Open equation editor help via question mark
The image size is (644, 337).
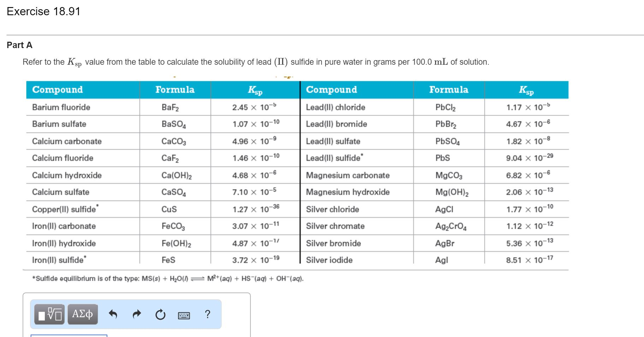click(x=208, y=314)
